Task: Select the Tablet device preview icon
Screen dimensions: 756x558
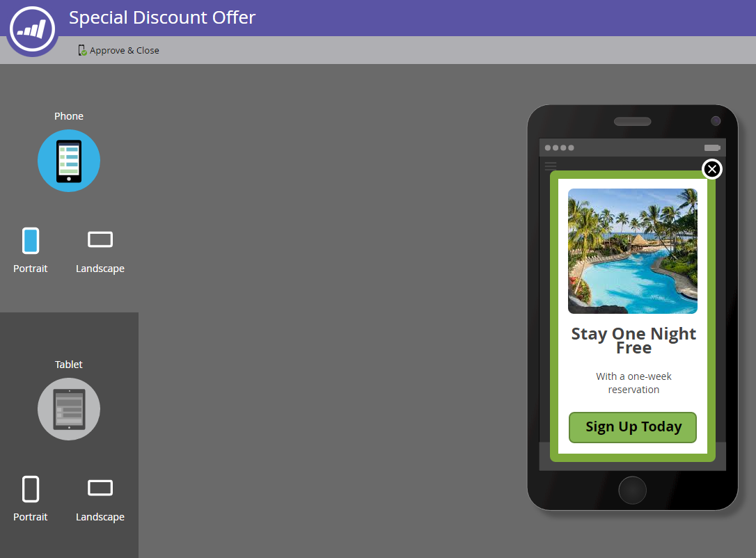Action: [69, 409]
